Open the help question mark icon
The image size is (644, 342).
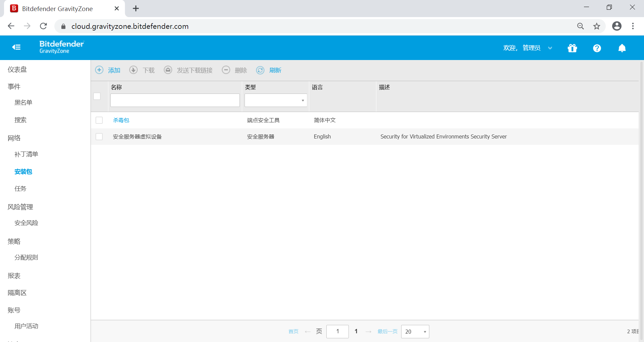click(x=597, y=48)
